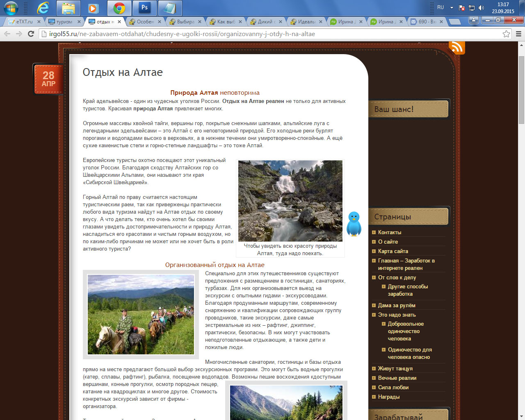This screenshot has height=420, width=525.
Task: Open the volume control in system tray
Action: [x=482, y=8]
